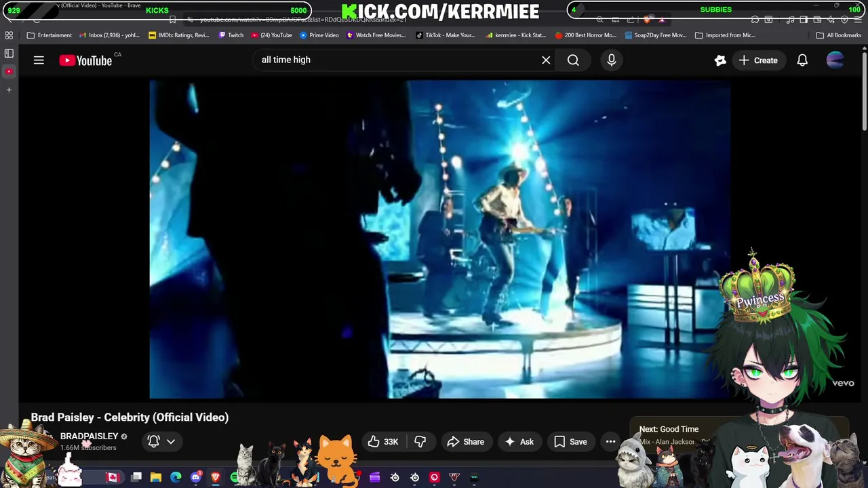Dislike the Brad Paisley video
This screenshot has width=868, height=488.
(x=420, y=442)
